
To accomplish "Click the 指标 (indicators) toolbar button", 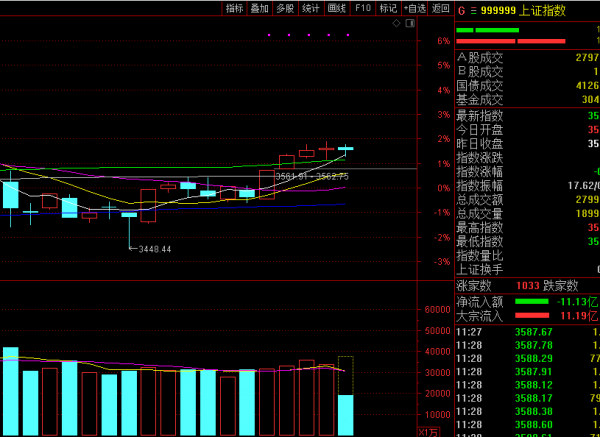I will [234, 8].
